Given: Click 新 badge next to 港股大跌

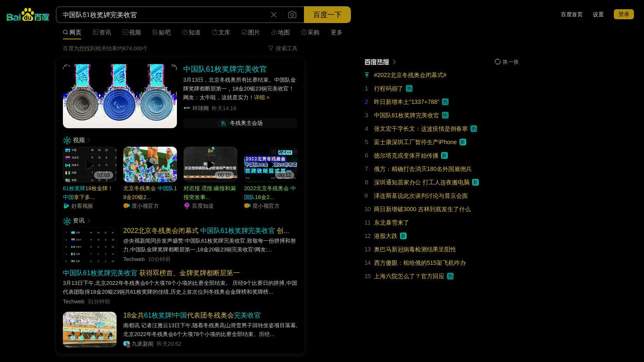Looking at the screenshot, I should pyautogui.click(x=403, y=236).
